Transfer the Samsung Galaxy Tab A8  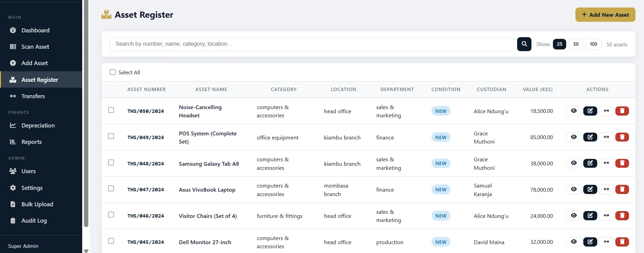click(x=606, y=163)
